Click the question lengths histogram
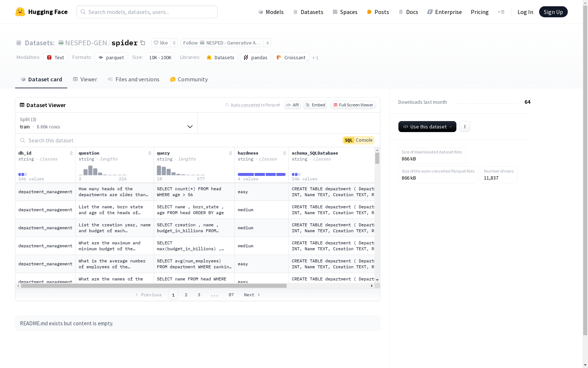The height and width of the screenshot is (368, 588). coord(103,170)
